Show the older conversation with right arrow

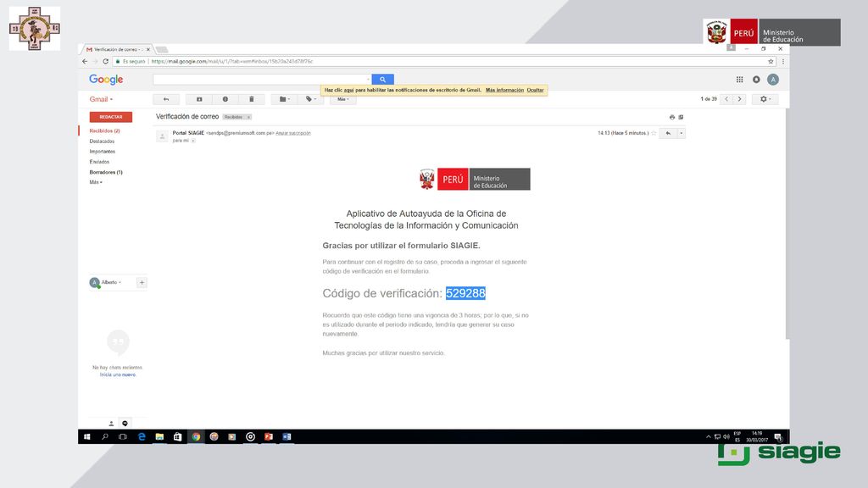[739, 99]
